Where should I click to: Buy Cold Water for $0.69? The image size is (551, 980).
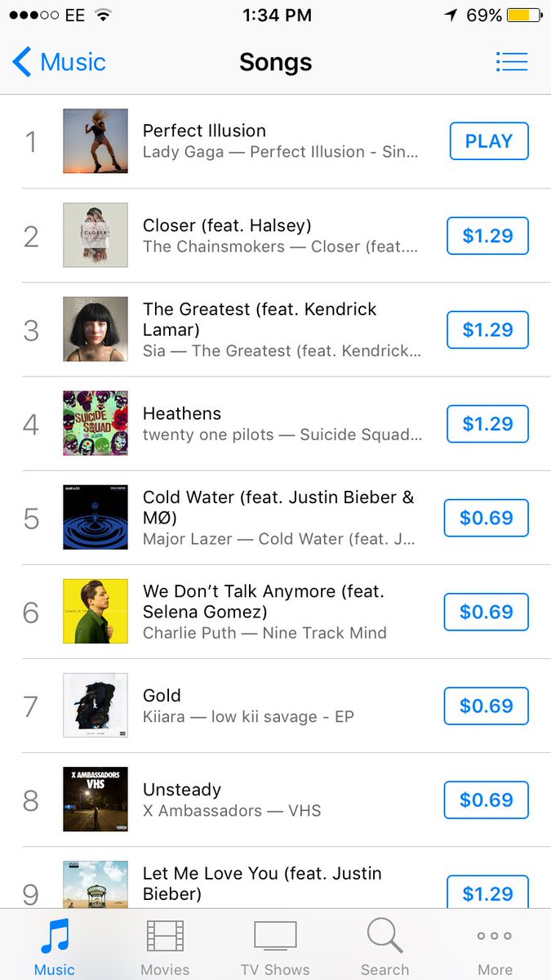(x=487, y=518)
